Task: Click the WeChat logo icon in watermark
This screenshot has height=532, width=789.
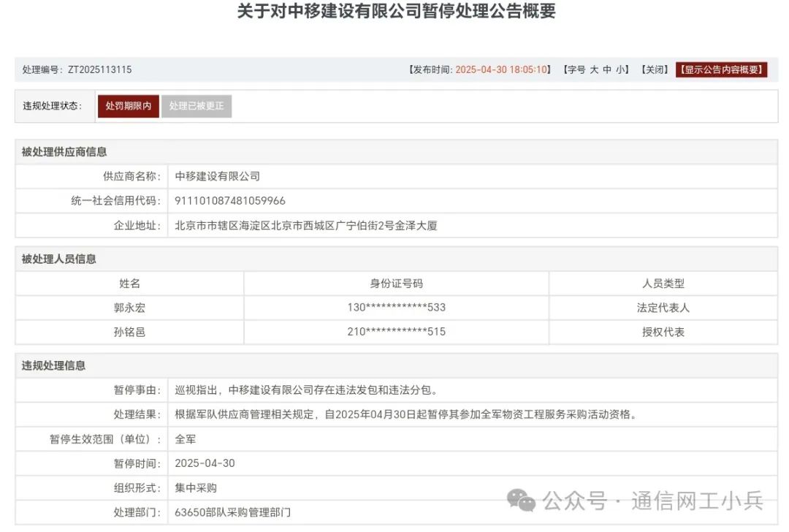Action: [x=522, y=501]
